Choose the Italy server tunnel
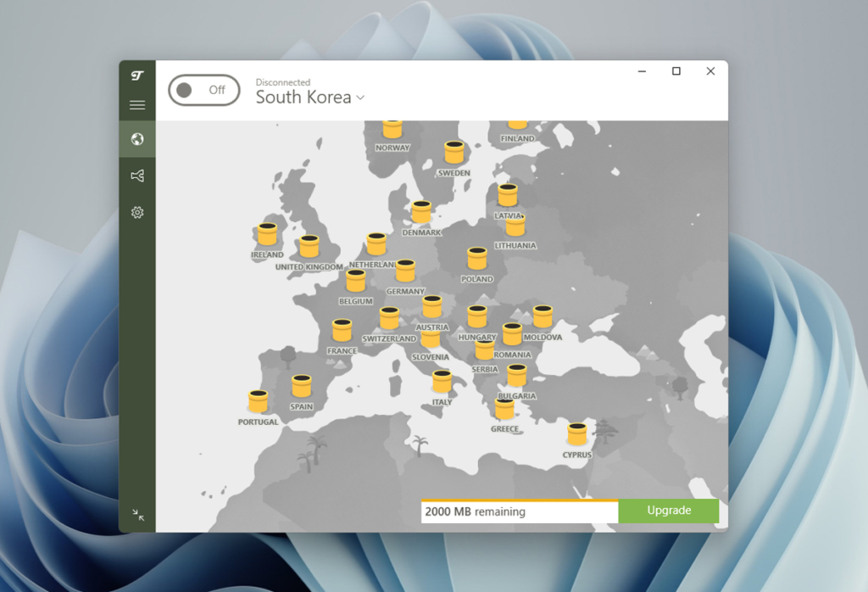868x592 pixels. click(442, 380)
